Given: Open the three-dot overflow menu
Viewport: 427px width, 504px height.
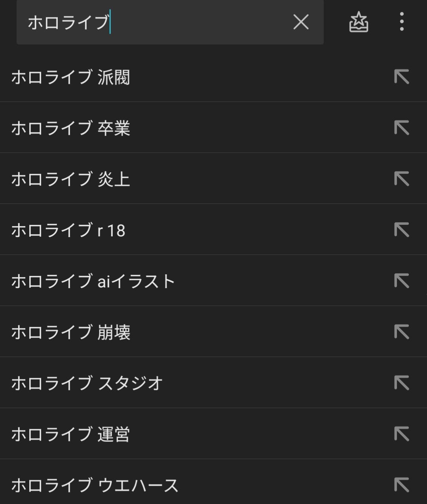Looking at the screenshot, I should 402,22.
